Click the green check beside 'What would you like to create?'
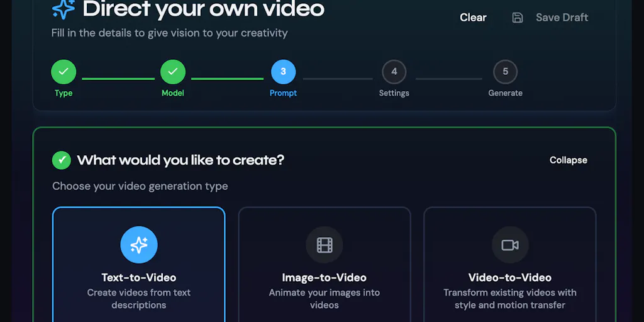Screen dimensions: 644x322 62,160
